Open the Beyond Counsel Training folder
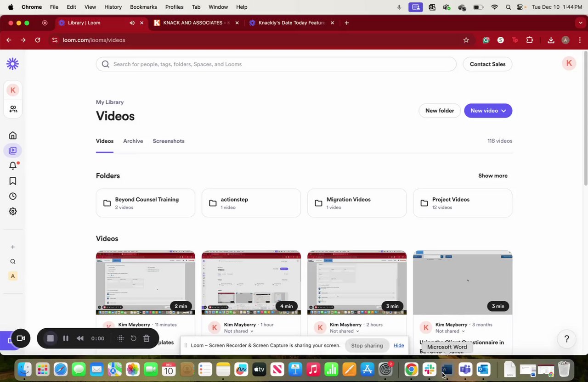Screen dimensions: 588x382 (x=145, y=203)
